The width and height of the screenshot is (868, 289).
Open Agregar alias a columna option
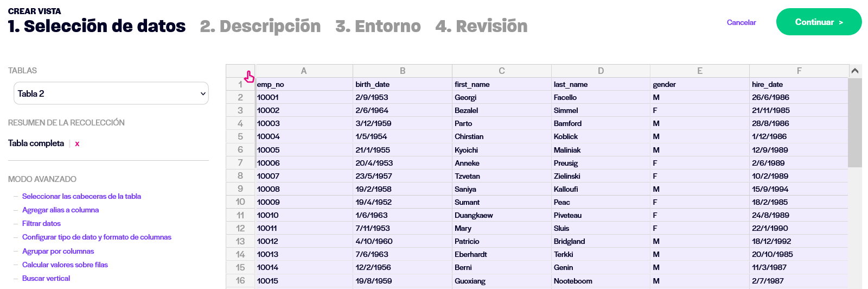click(60, 210)
